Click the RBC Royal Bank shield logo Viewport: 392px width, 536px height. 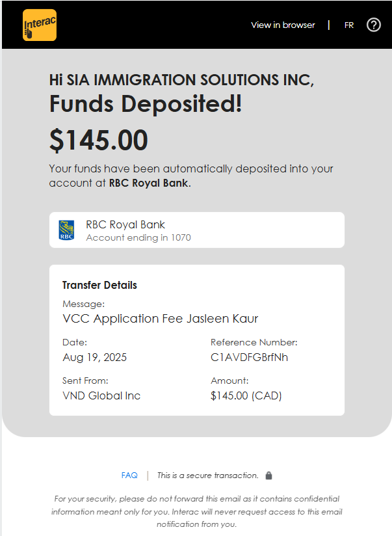(66, 230)
